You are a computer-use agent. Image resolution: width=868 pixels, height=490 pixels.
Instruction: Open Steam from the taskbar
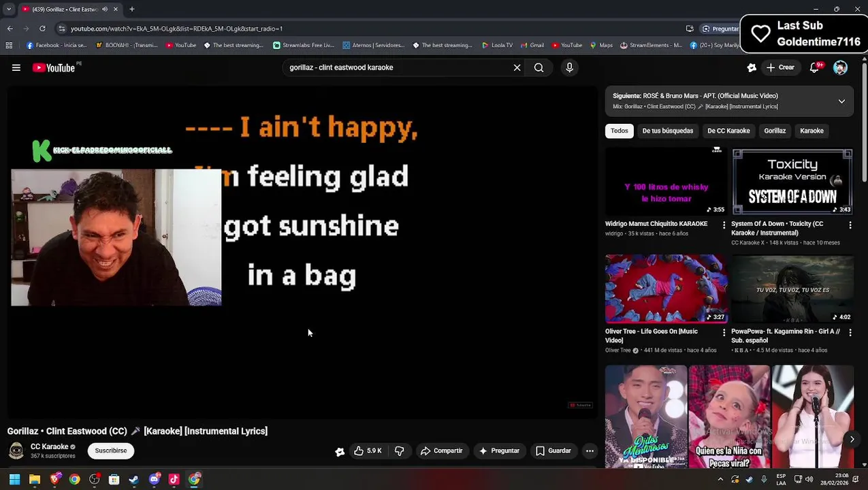[x=134, y=479]
